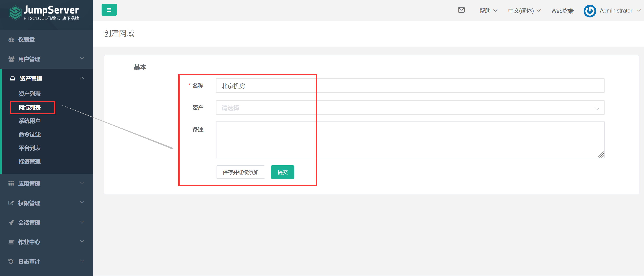Click the 日志审计 menu label

point(29,261)
